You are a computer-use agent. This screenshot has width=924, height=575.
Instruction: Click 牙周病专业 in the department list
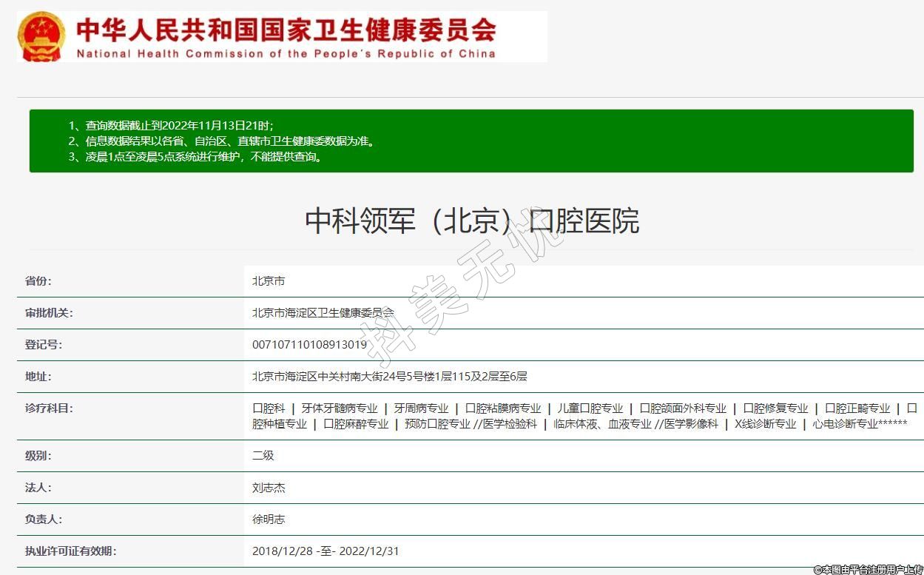tap(421, 408)
